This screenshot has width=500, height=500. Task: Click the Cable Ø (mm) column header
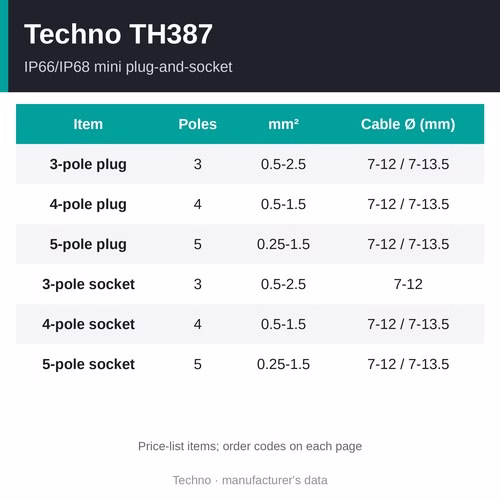click(408, 124)
